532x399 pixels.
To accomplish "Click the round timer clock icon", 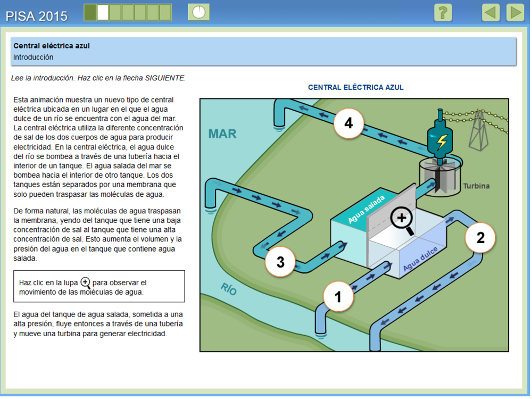I will 199,12.
